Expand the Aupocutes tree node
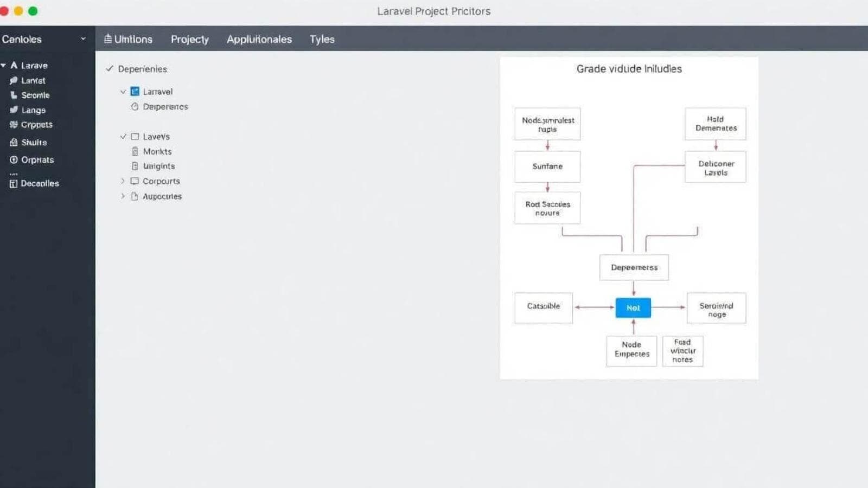The image size is (868, 488). point(123,196)
